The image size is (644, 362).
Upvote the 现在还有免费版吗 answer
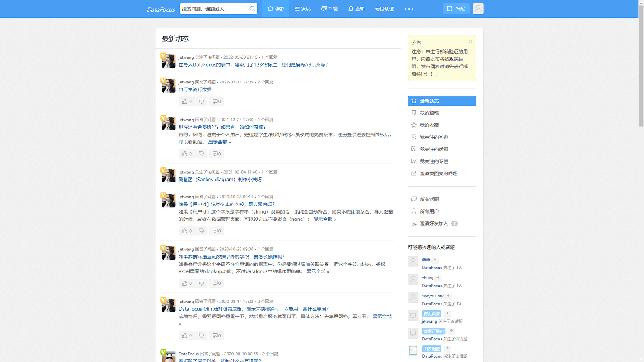coord(187,154)
